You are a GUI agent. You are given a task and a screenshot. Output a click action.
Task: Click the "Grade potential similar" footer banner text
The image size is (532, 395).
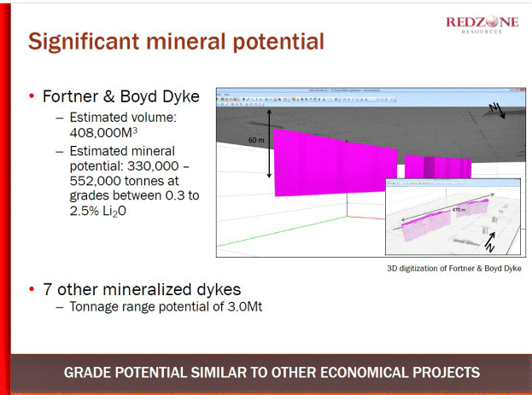click(272, 372)
